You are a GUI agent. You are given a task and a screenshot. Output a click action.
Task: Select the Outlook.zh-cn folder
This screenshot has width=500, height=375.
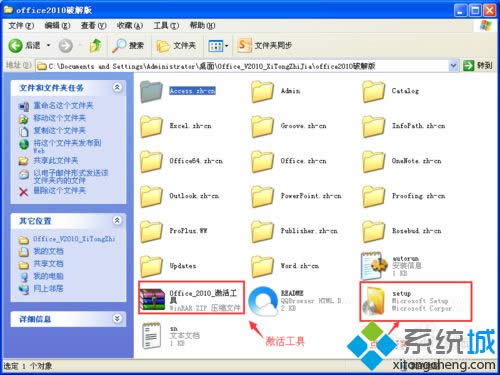tap(179, 196)
